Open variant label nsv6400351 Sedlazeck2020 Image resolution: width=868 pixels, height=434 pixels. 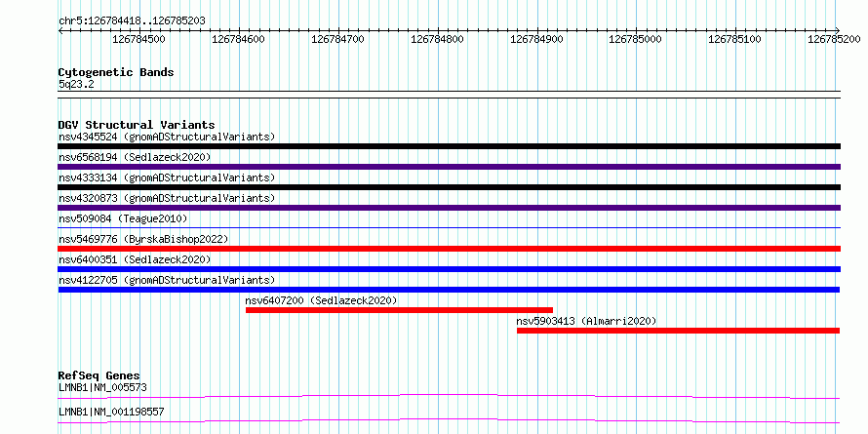pos(135,259)
